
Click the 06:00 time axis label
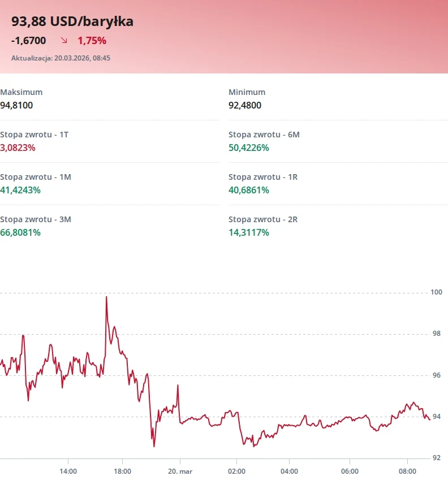350,470
